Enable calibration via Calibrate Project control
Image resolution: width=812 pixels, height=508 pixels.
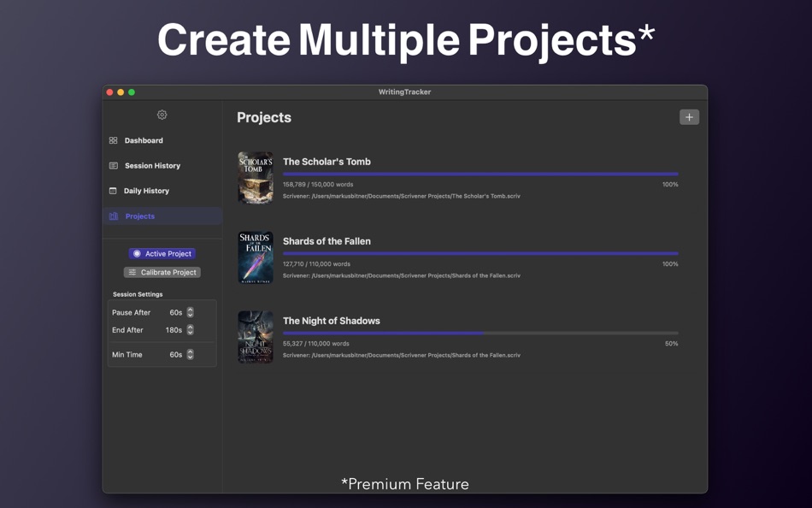click(x=162, y=272)
